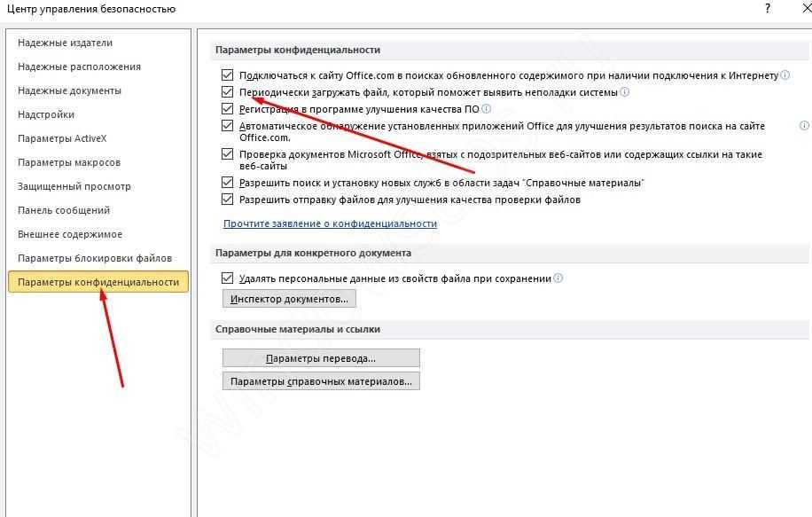Click info icon next to 'Регистрация в программе' option
812x517 pixels.
pyautogui.click(x=486, y=109)
